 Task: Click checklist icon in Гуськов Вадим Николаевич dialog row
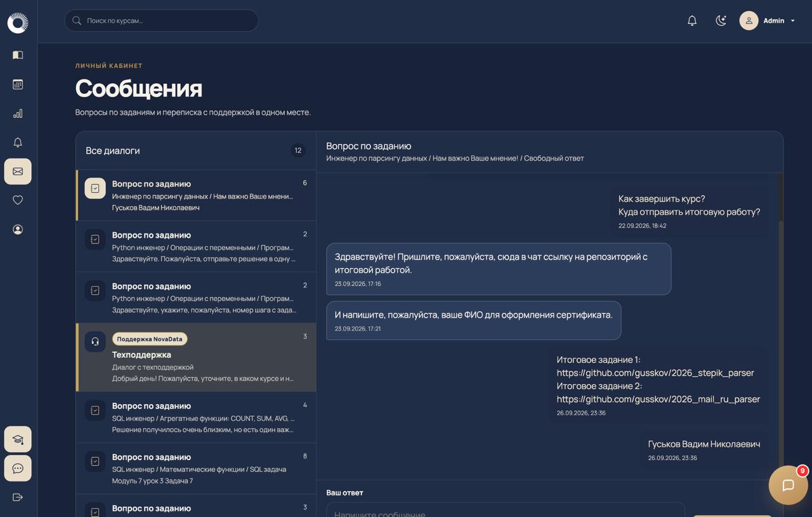[x=95, y=188]
